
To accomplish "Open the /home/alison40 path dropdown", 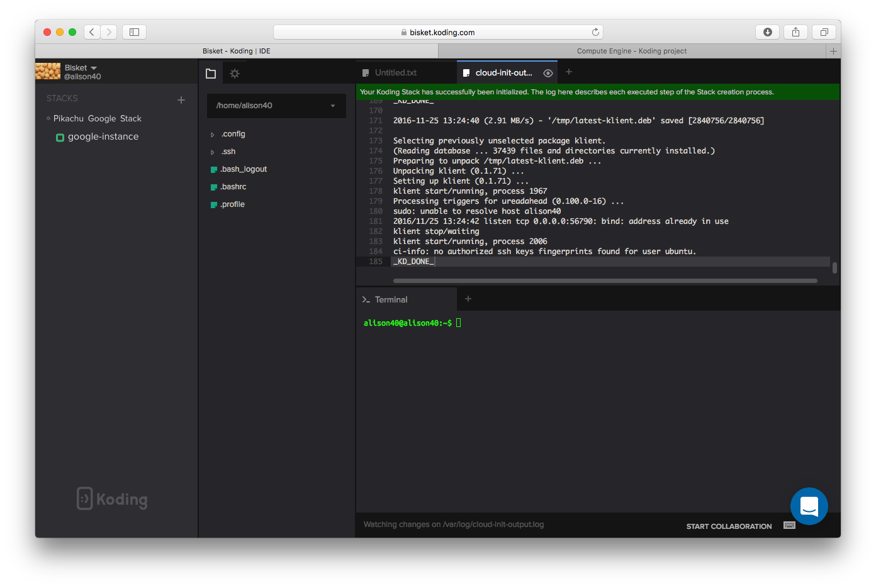I will [276, 106].
